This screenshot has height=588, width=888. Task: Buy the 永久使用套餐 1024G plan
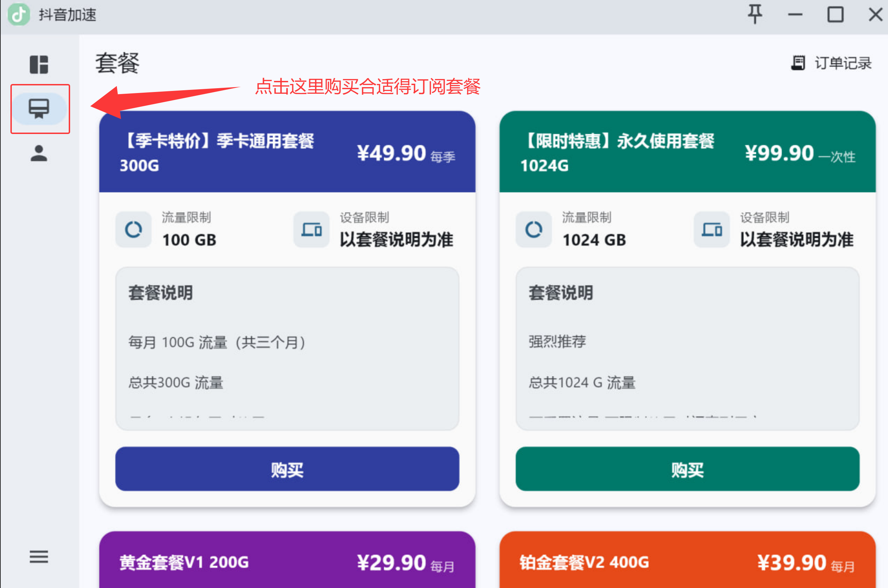tap(687, 469)
